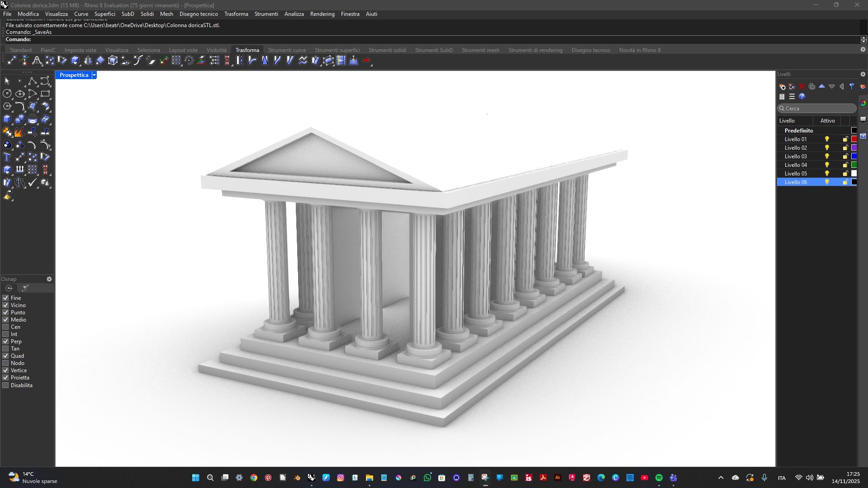Select the Predefinito layer row
The width and height of the screenshot is (868, 488).
pos(799,130)
